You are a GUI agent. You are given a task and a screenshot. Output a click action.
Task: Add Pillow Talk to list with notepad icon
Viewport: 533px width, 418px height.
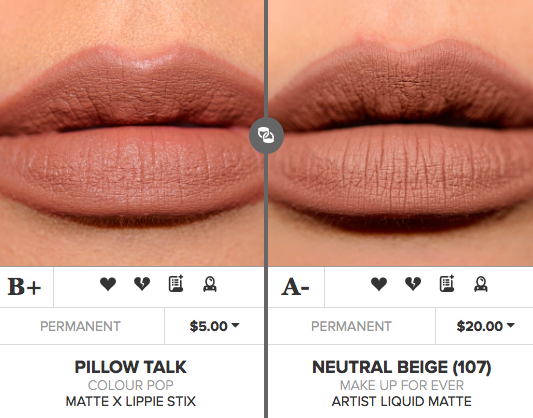pyautogui.click(x=176, y=284)
